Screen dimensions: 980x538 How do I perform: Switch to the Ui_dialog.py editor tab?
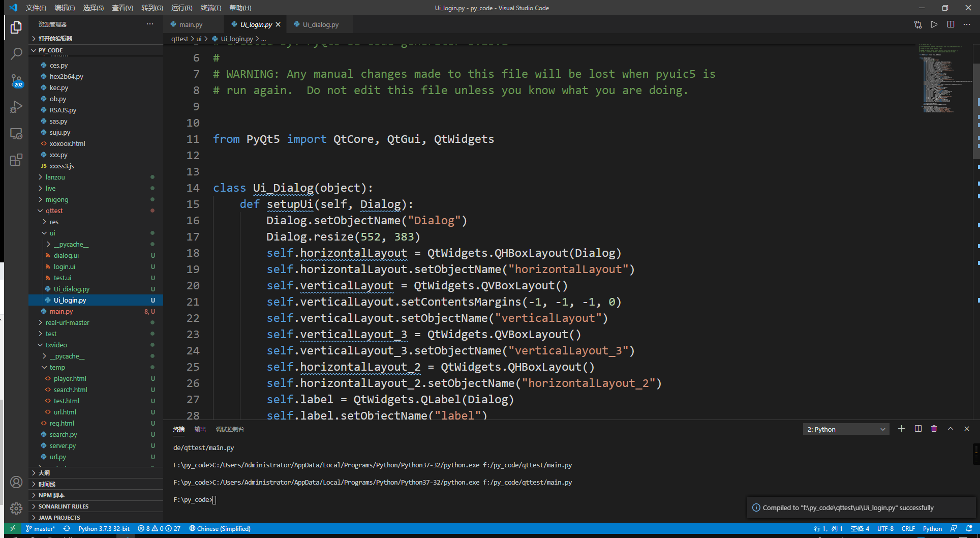coord(320,24)
